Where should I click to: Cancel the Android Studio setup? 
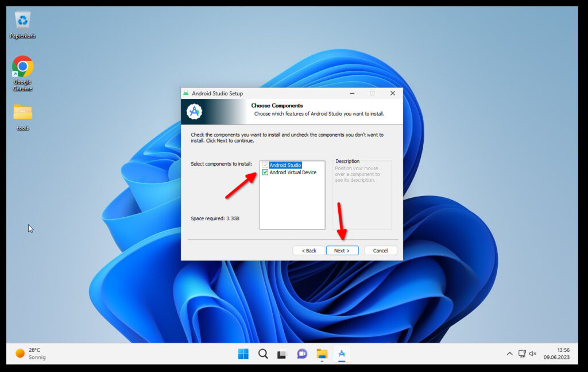click(380, 250)
